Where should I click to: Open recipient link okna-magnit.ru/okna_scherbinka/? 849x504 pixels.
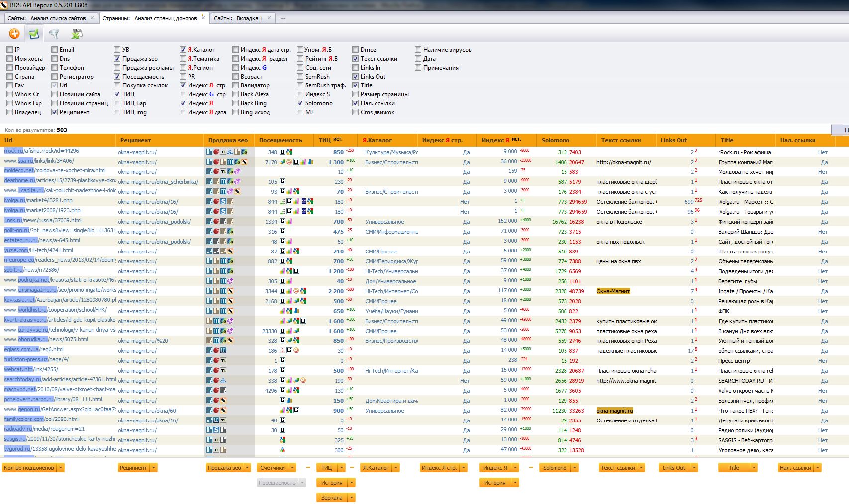click(x=158, y=182)
